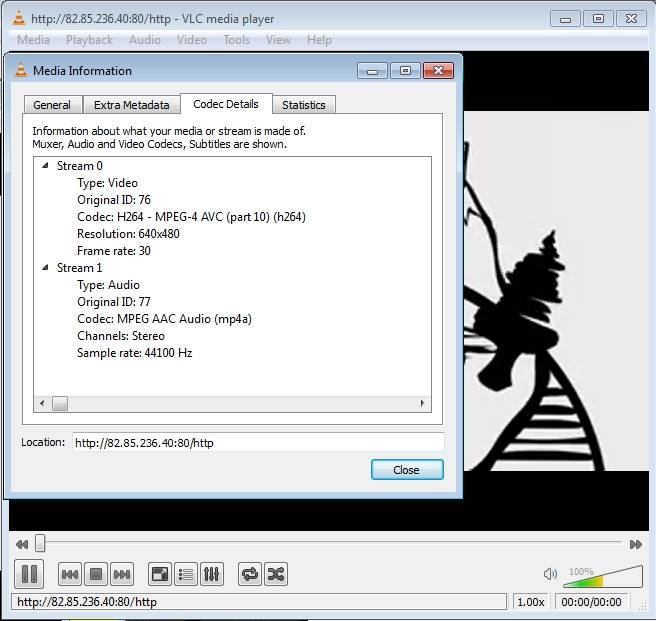Screen dimensions: 656x621
Task: Mute audio via the speaker icon
Action: pyautogui.click(x=550, y=574)
